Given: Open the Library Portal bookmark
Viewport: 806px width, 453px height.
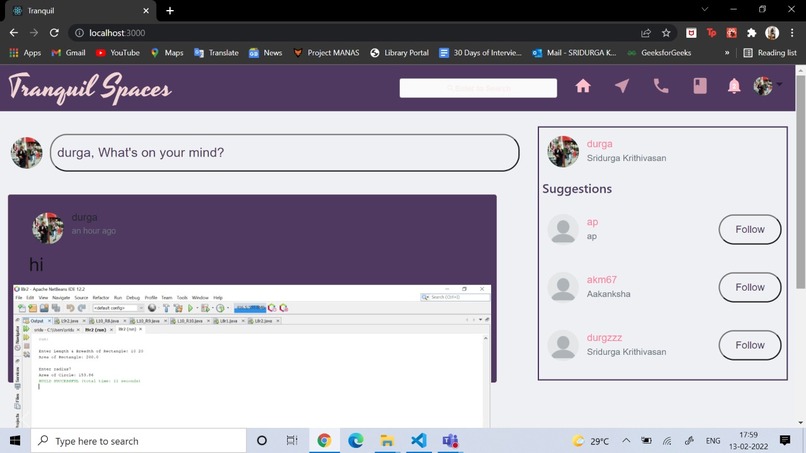Looking at the screenshot, I should pos(399,52).
